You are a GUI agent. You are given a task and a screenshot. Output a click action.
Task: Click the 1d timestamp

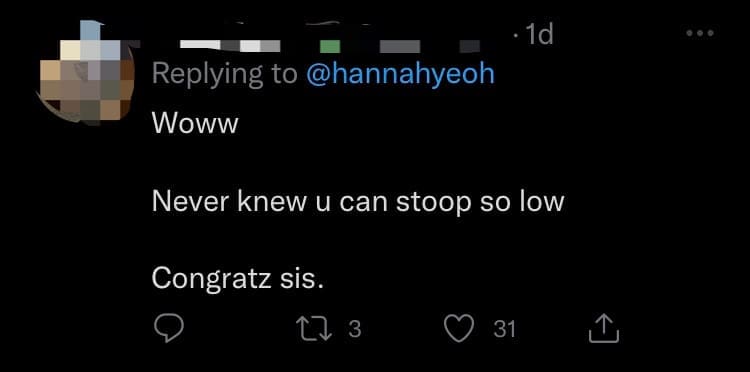539,35
